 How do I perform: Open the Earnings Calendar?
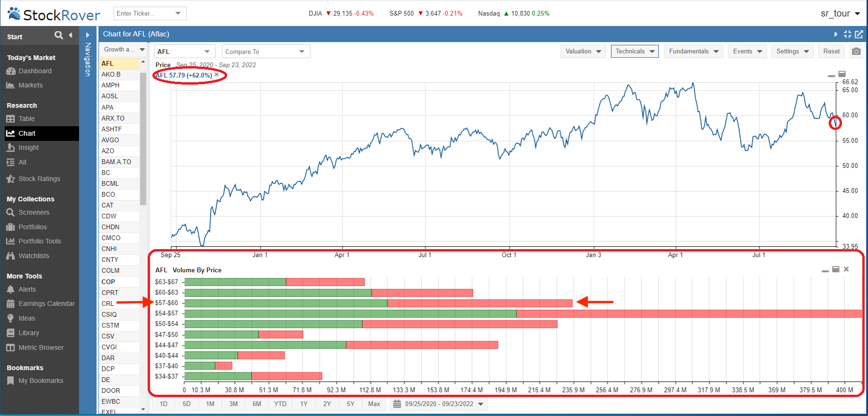point(46,303)
